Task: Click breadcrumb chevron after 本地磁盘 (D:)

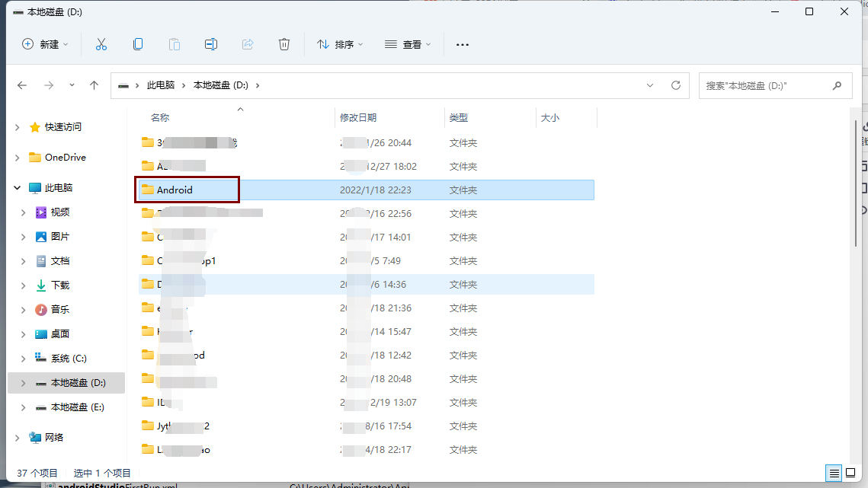Action: tap(258, 85)
